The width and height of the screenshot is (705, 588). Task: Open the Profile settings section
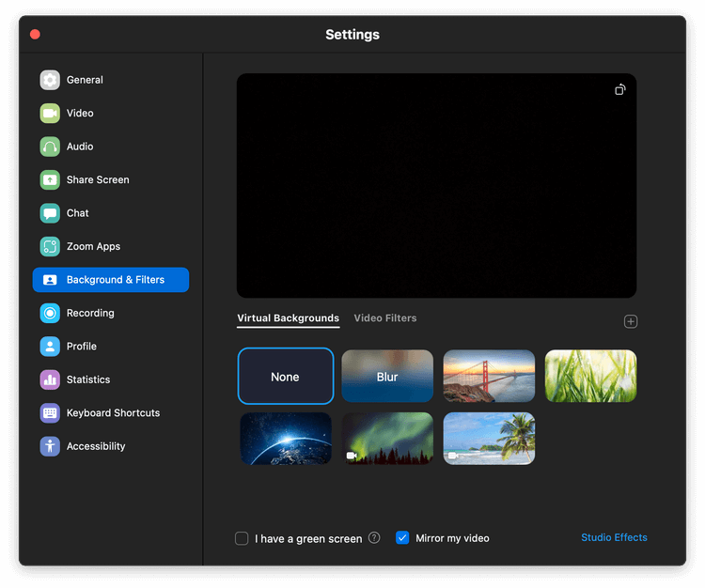coord(81,347)
